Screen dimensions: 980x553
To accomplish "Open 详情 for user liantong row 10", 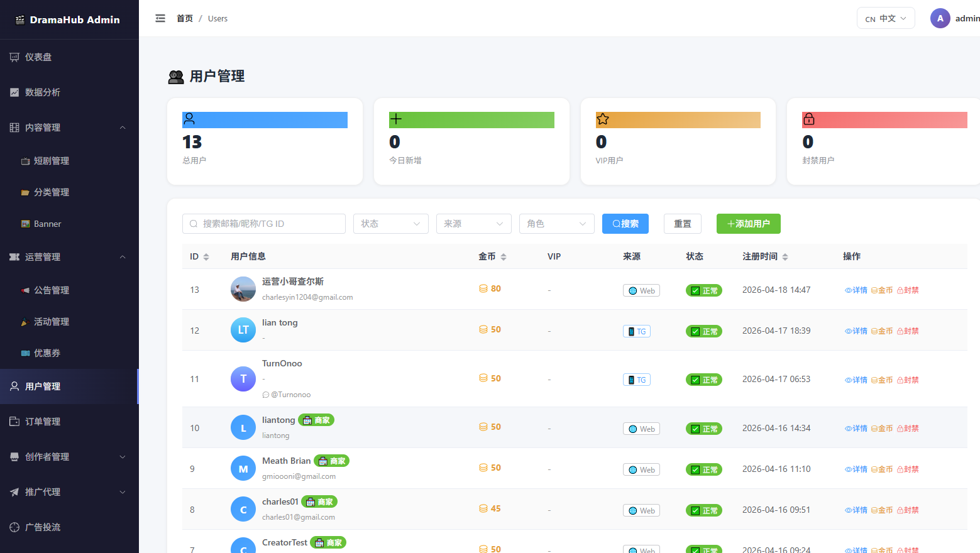I will [856, 429].
